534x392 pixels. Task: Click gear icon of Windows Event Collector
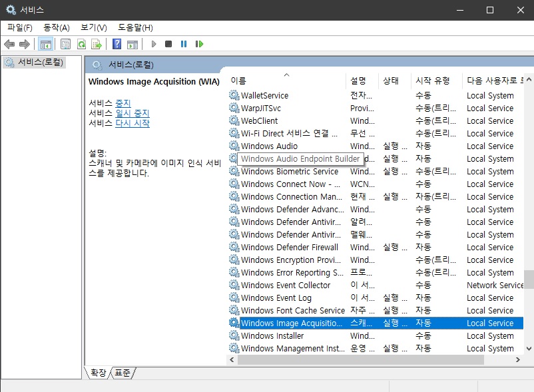click(234, 285)
